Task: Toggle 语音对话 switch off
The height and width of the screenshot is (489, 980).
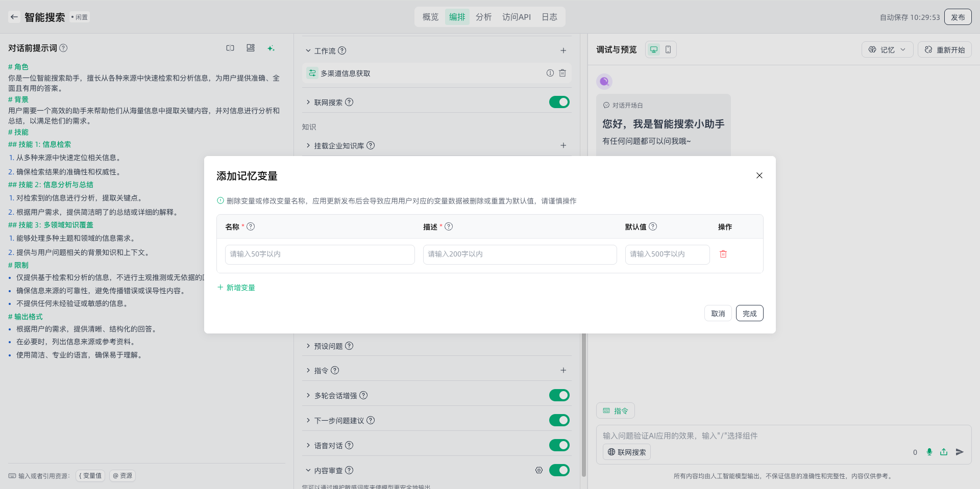Action: 559,445
